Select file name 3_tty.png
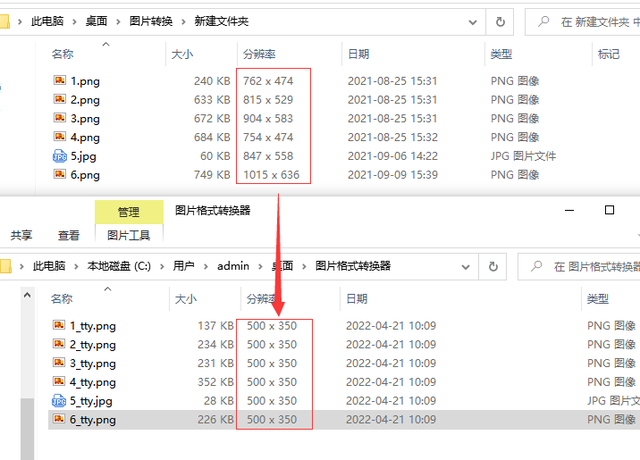The image size is (640, 460). [93, 364]
